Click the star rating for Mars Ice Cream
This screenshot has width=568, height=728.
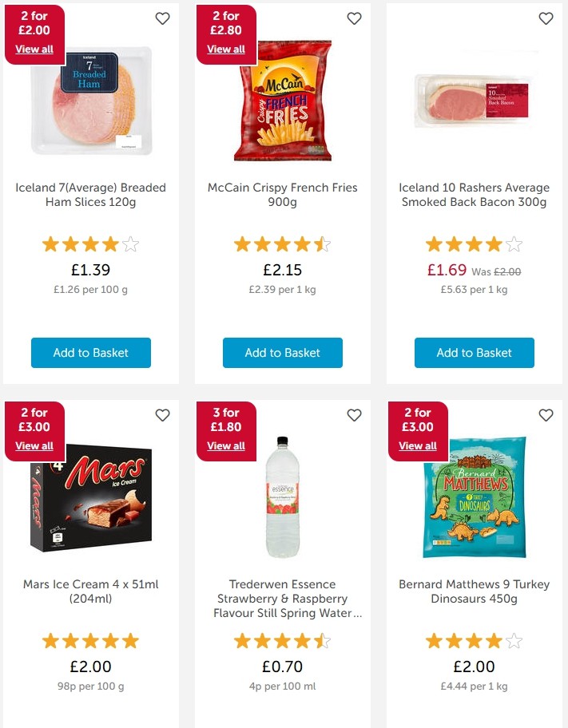[90, 639]
